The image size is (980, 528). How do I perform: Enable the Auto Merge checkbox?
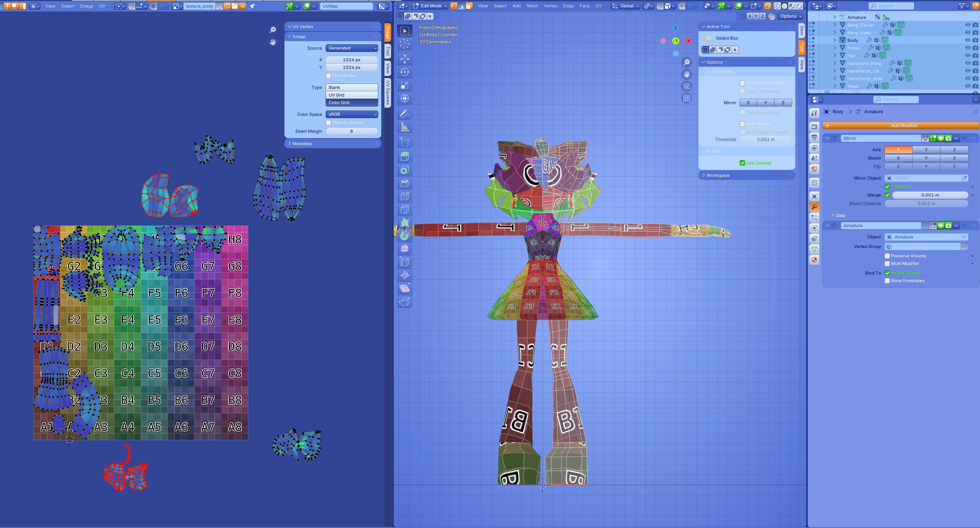[742, 124]
